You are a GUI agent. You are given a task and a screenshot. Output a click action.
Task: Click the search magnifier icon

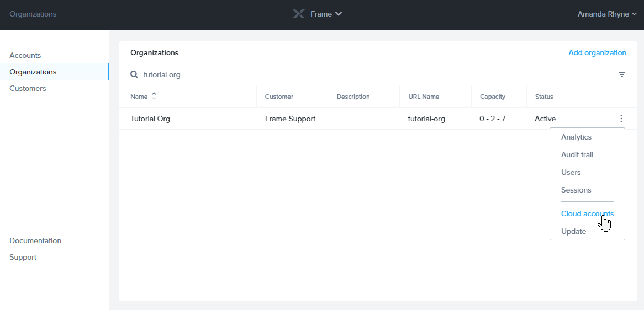(134, 74)
